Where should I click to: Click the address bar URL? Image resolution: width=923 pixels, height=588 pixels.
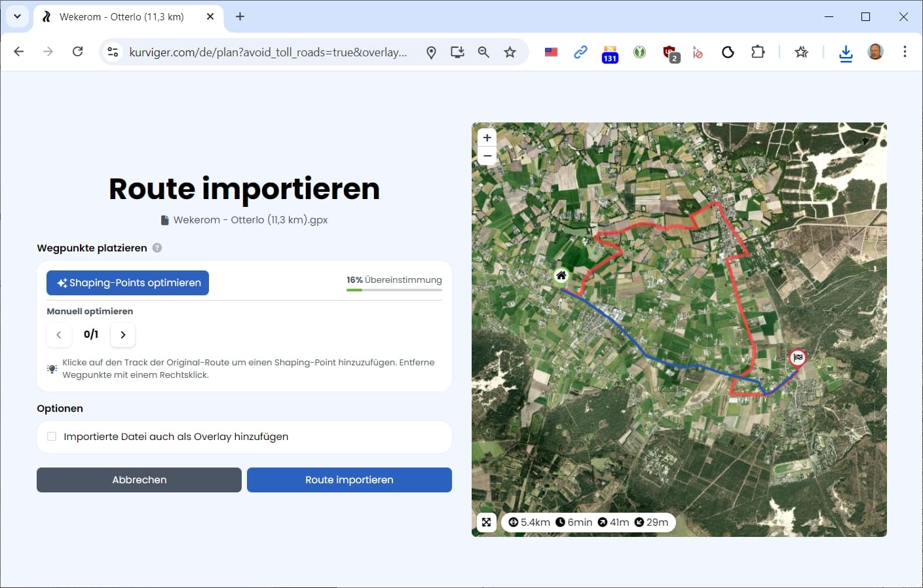pos(268,52)
